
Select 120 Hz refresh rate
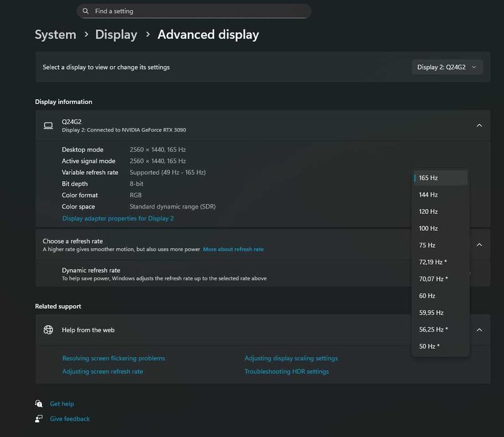tap(440, 212)
